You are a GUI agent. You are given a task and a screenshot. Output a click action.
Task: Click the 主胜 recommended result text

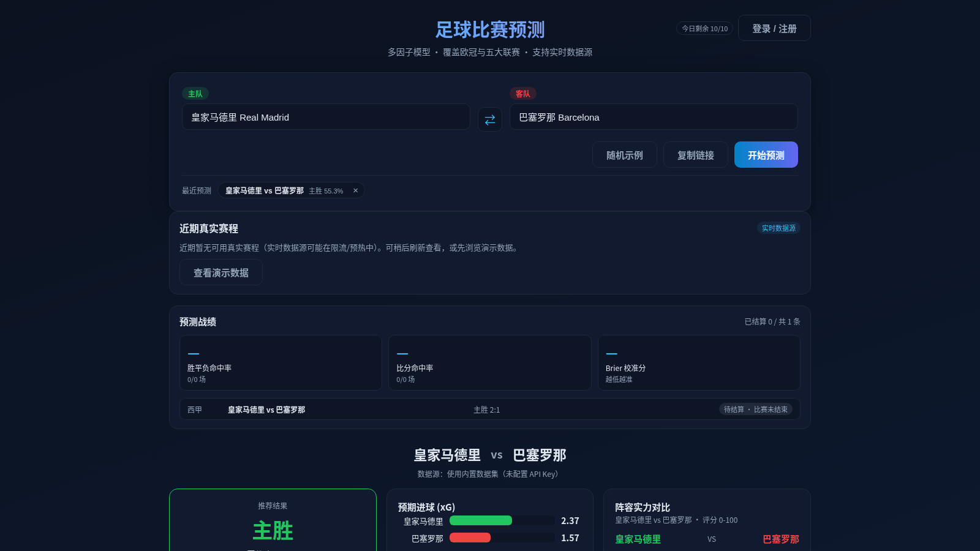point(273,530)
